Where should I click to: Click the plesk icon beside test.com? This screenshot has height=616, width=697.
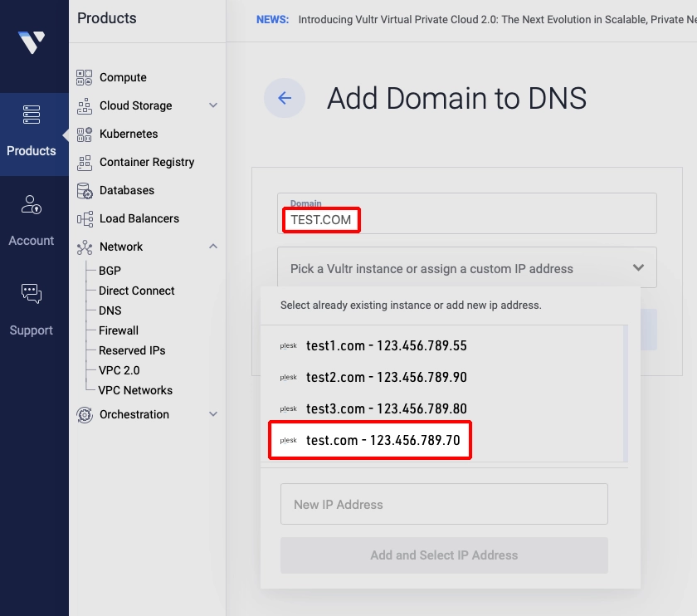289,440
